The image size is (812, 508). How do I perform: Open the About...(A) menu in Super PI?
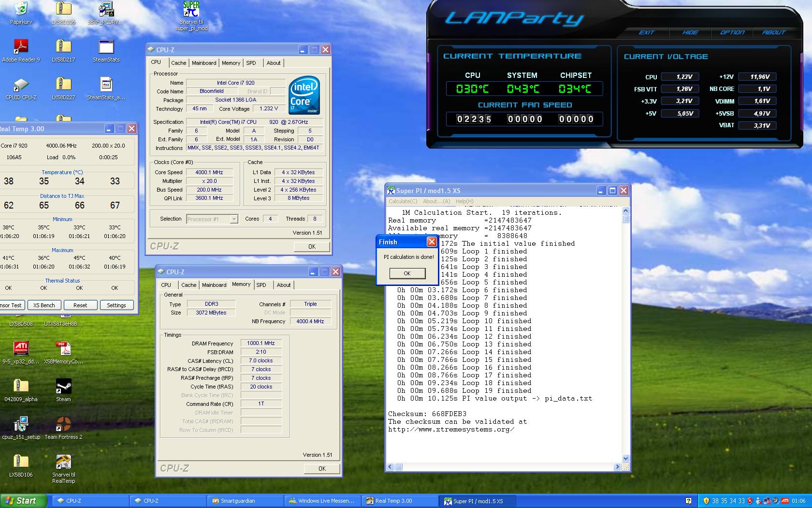point(436,201)
